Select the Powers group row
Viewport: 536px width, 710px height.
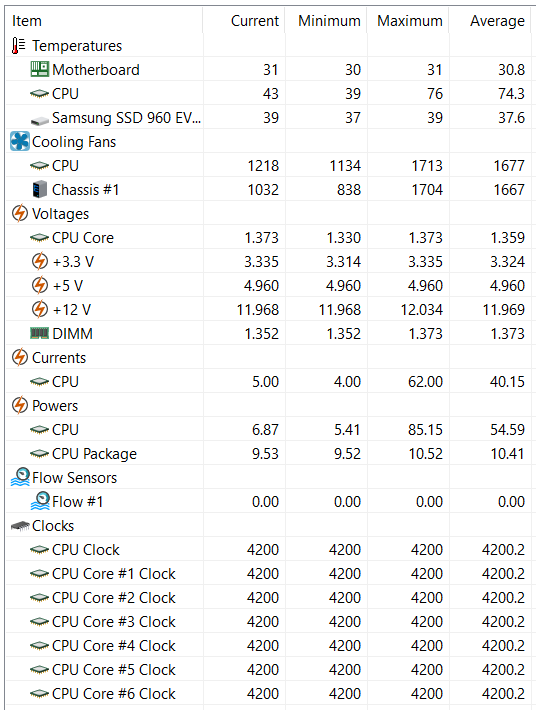click(268, 406)
